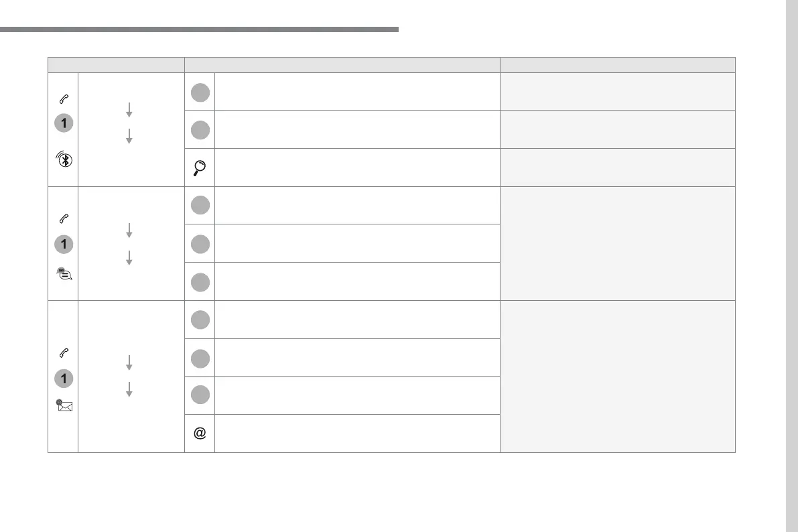The height and width of the screenshot is (532, 798).
Task: Click the phone handset in the messages section
Action: point(63,218)
